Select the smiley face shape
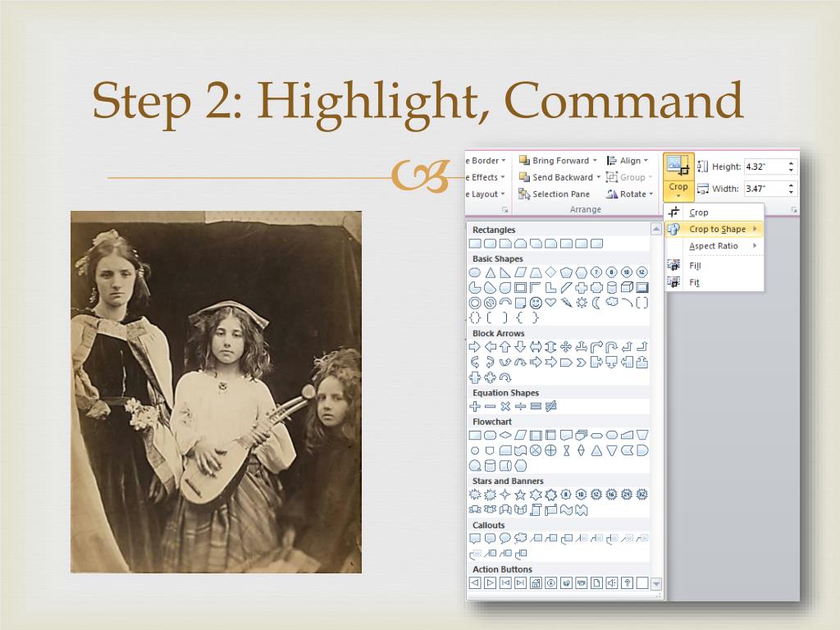 click(536, 303)
